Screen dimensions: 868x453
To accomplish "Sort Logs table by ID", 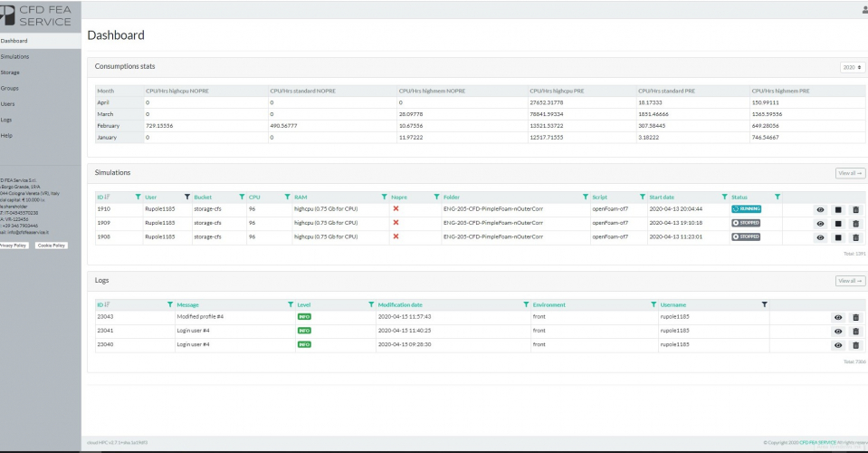I will click(103, 304).
